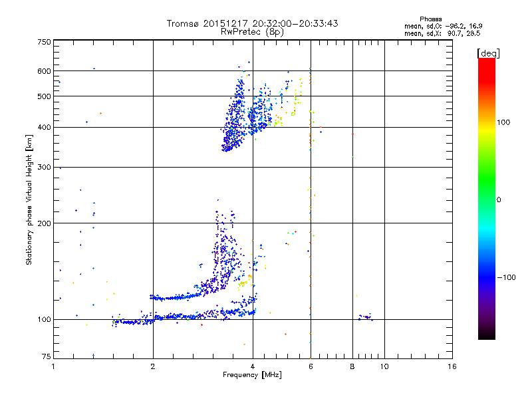Select the 'mean, sd,O: -96.2, 16.9' line
This screenshot has height=399, width=532.
[444, 26]
